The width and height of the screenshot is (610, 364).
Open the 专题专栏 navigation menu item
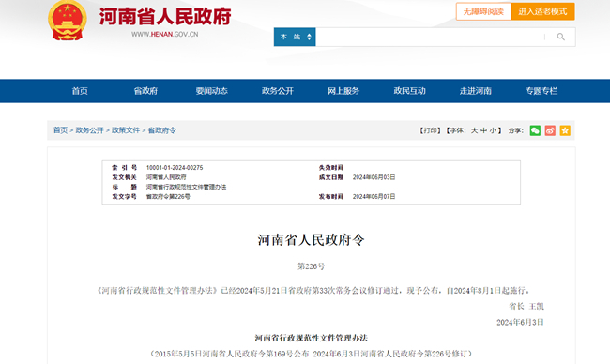click(x=541, y=91)
